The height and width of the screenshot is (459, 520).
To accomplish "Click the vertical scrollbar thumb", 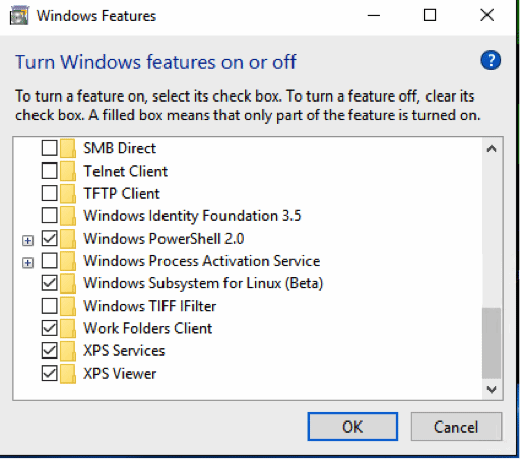I will 492,343.
